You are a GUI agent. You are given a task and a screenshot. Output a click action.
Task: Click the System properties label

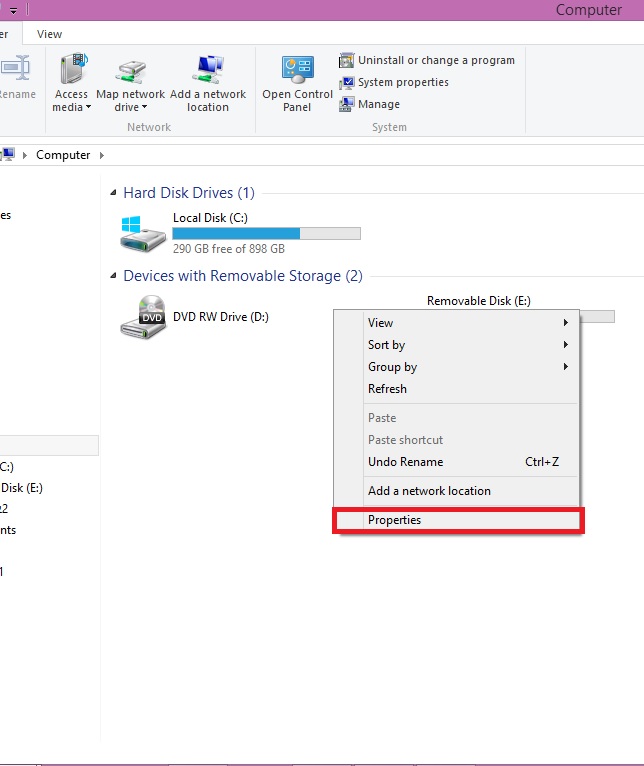pyautogui.click(x=403, y=83)
